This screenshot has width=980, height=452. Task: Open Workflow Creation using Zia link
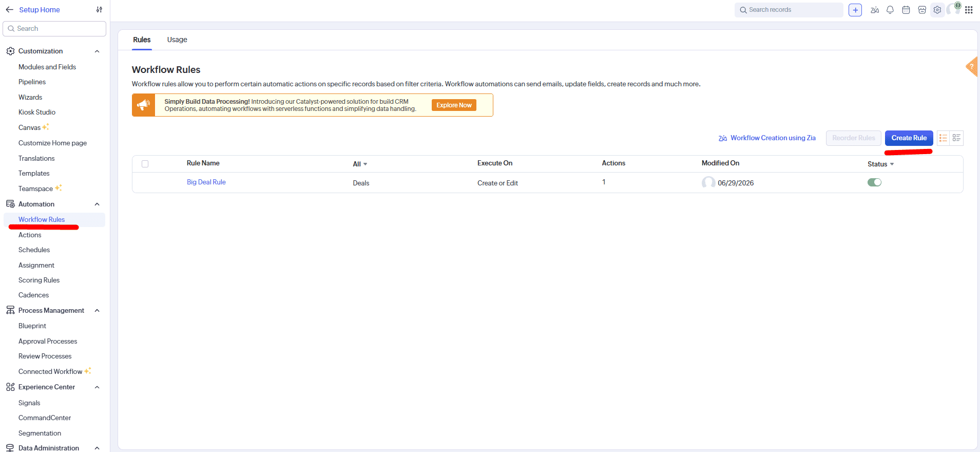pos(767,138)
